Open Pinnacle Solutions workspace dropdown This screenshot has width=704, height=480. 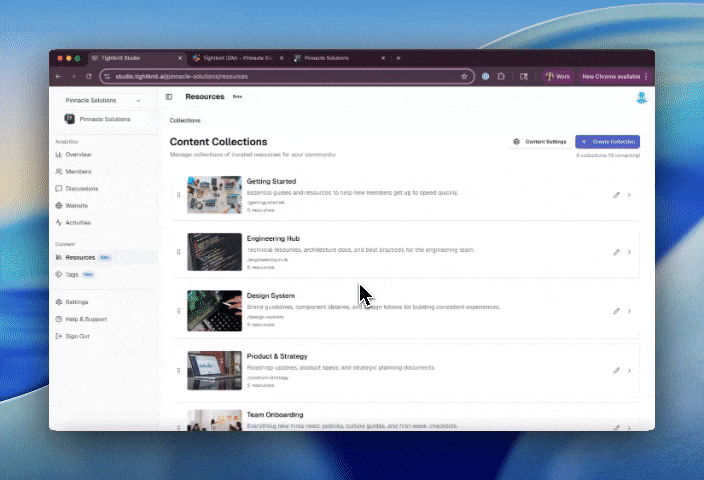(x=103, y=101)
